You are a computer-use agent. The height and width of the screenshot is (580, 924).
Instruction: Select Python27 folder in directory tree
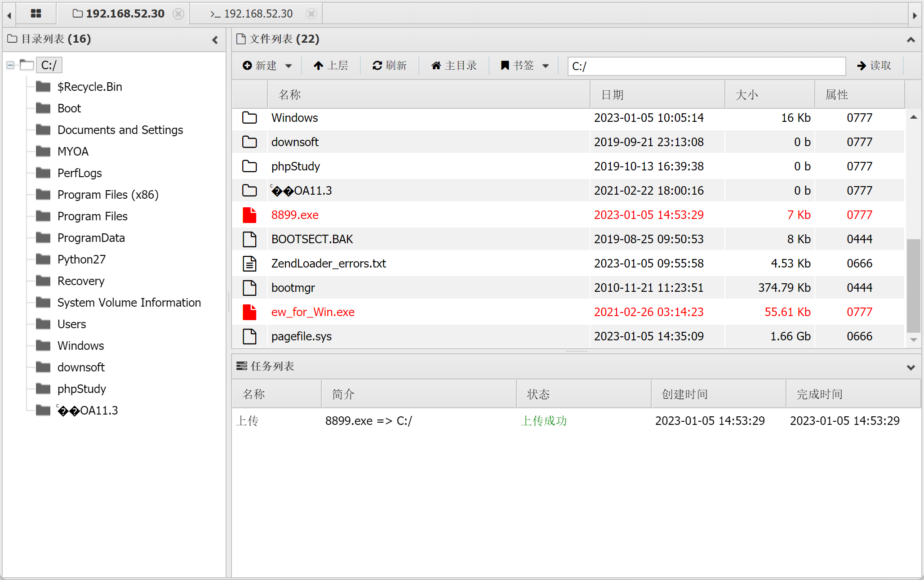click(x=81, y=259)
